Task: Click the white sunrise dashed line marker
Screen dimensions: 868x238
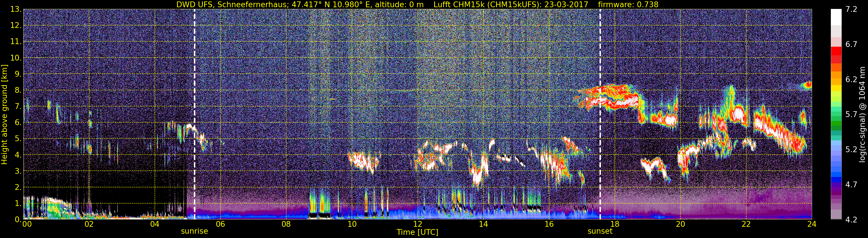Action: point(195,114)
